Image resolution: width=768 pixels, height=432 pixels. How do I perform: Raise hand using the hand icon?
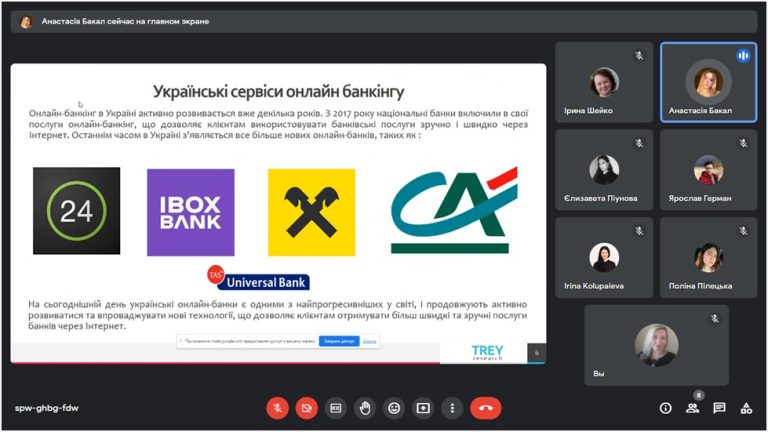365,408
